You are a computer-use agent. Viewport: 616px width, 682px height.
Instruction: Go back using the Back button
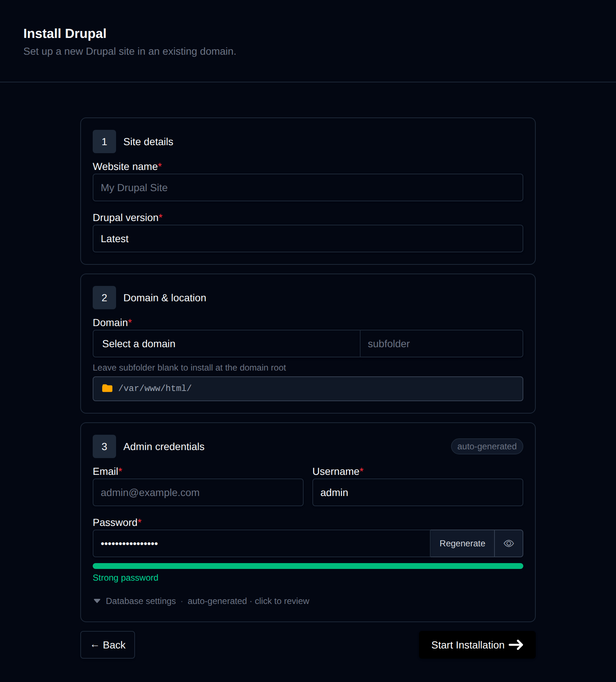108,645
